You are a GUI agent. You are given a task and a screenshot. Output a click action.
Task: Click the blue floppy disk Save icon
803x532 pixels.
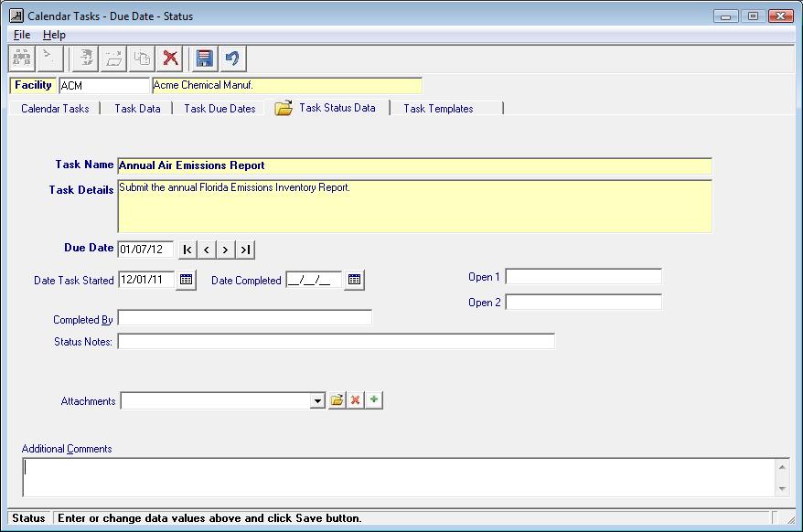tap(204, 59)
